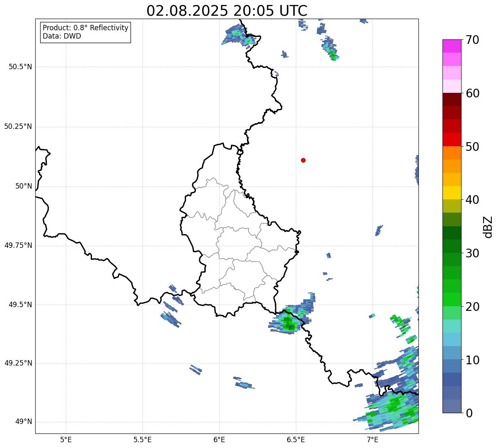
Task: Click the dBZ colorbar axis label
Action: pyautogui.click(x=488, y=227)
